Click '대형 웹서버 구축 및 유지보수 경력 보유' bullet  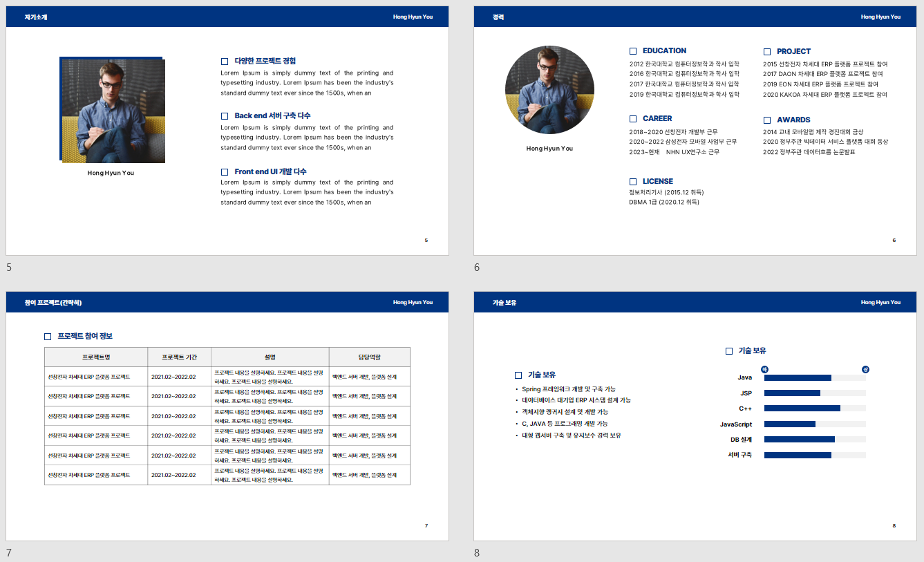tap(572, 435)
